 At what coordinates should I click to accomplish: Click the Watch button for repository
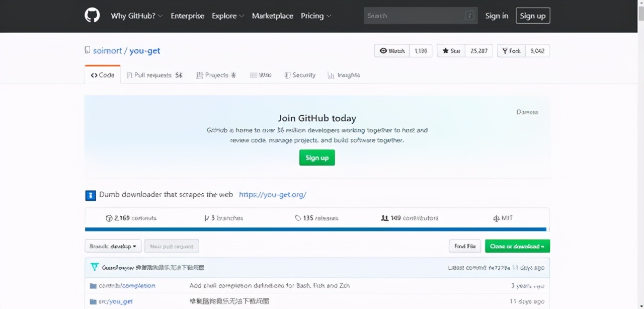click(x=392, y=51)
